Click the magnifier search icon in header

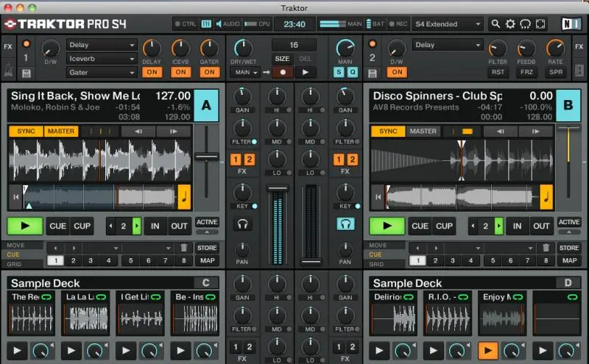point(496,24)
